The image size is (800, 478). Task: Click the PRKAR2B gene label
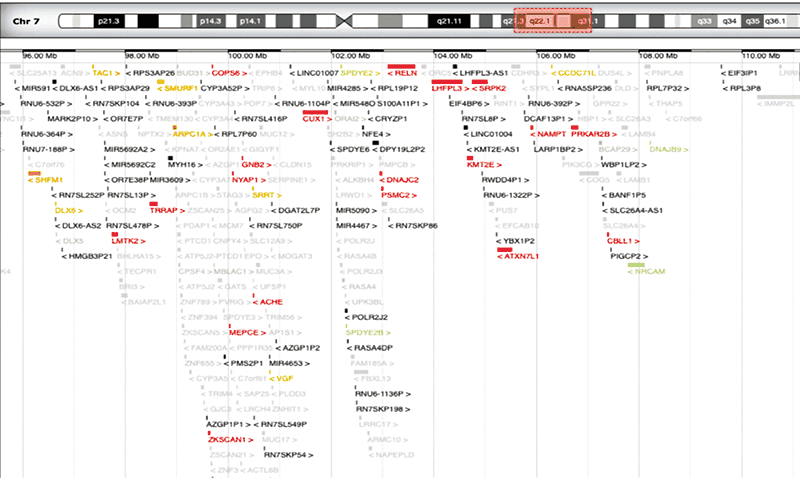tap(591, 134)
